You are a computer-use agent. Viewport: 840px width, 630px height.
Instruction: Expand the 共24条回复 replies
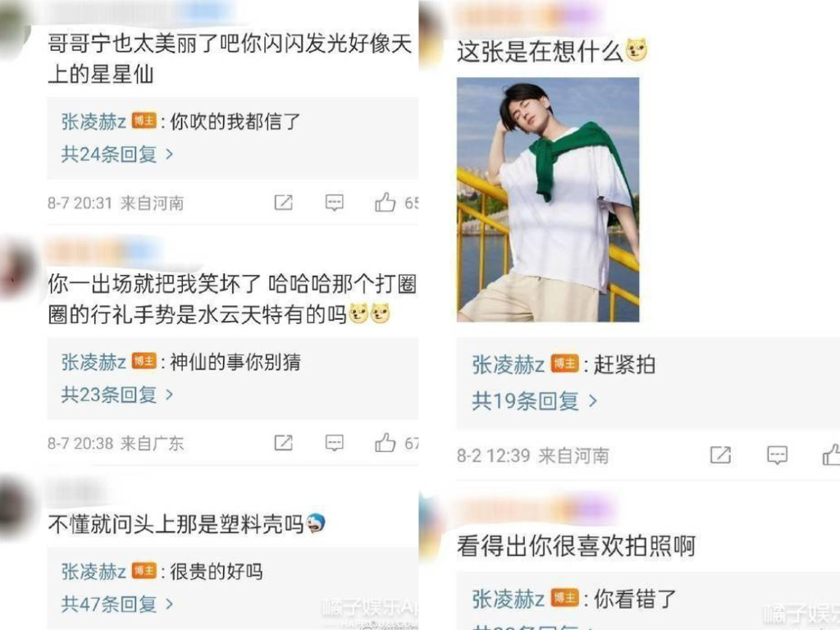click(x=116, y=154)
